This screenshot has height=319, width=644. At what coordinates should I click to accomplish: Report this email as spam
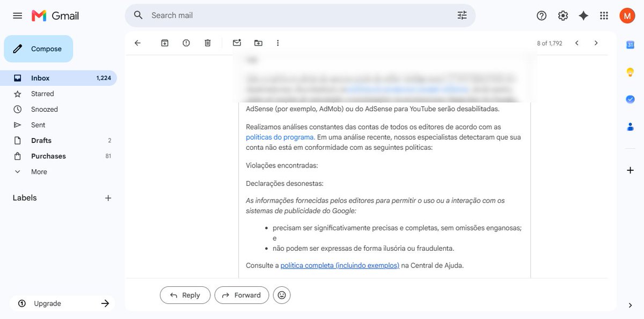pyautogui.click(x=186, y=43)
